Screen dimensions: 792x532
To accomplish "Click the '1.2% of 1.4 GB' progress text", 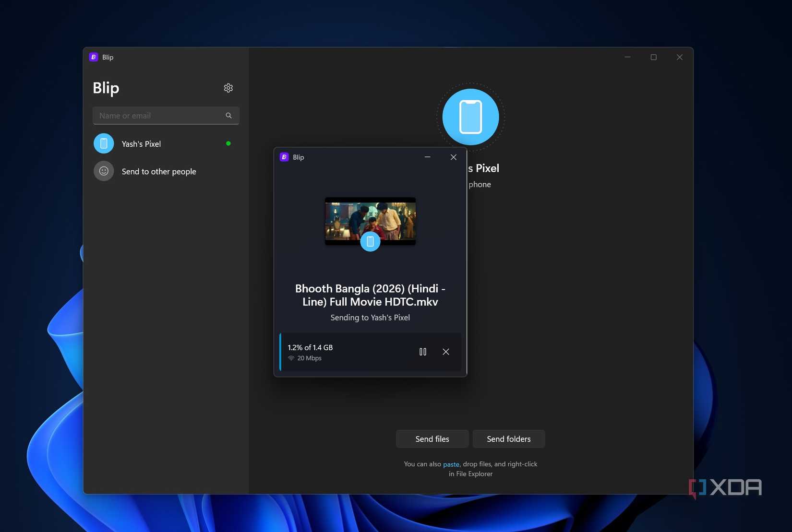I will pyautogui.click(x=310, y=347).
